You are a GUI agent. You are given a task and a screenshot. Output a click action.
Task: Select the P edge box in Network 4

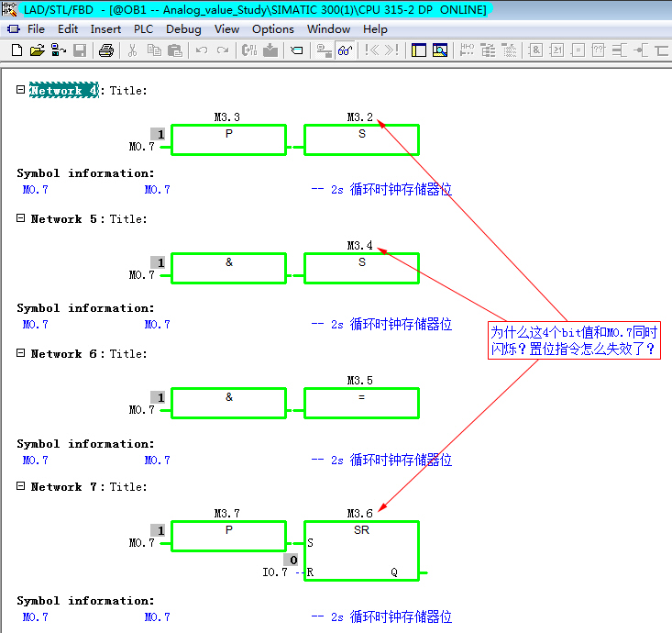(x=229, y=139)
